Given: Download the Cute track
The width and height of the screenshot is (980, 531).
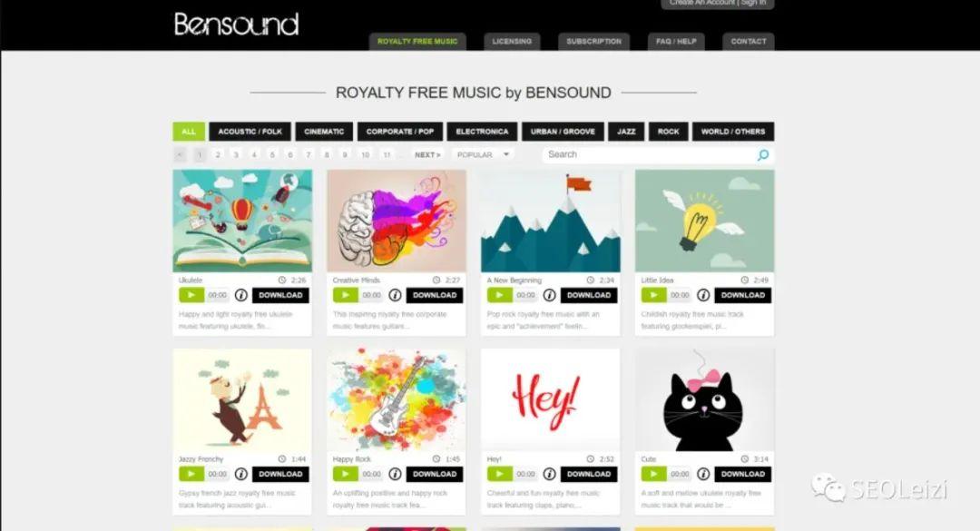Looking at the screenshot, I should 743,474.
